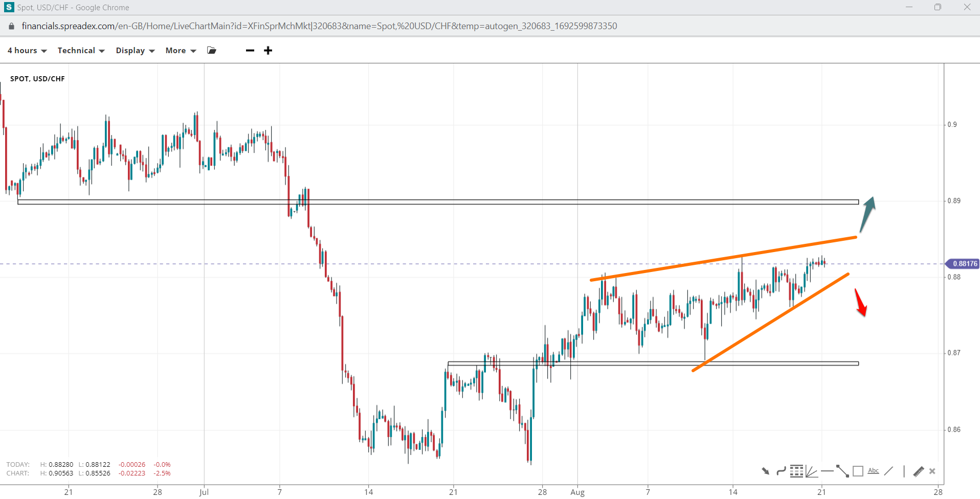Select the rectangle drawing tool
This screenshot has width=980, height=499.
[x=858, y=471]
